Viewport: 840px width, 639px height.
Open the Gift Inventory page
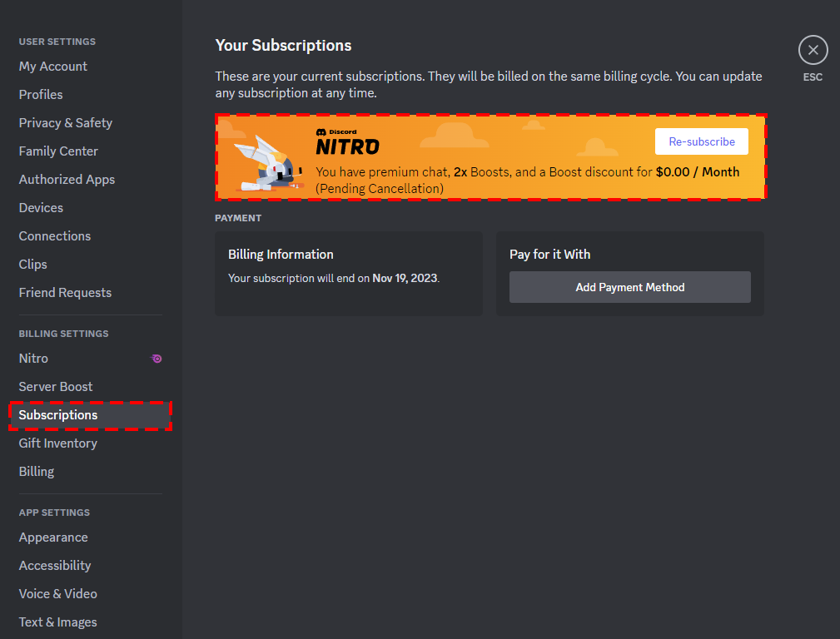tap(57, 443)
